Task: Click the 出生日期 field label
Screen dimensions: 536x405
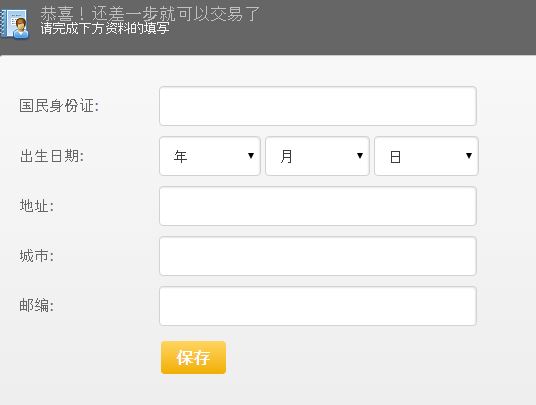Action: (52, 156)
